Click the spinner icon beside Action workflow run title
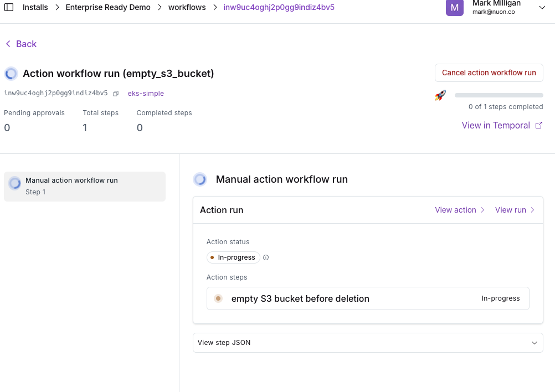The width and height of the screenshot is (555, 392). (11, 73)
